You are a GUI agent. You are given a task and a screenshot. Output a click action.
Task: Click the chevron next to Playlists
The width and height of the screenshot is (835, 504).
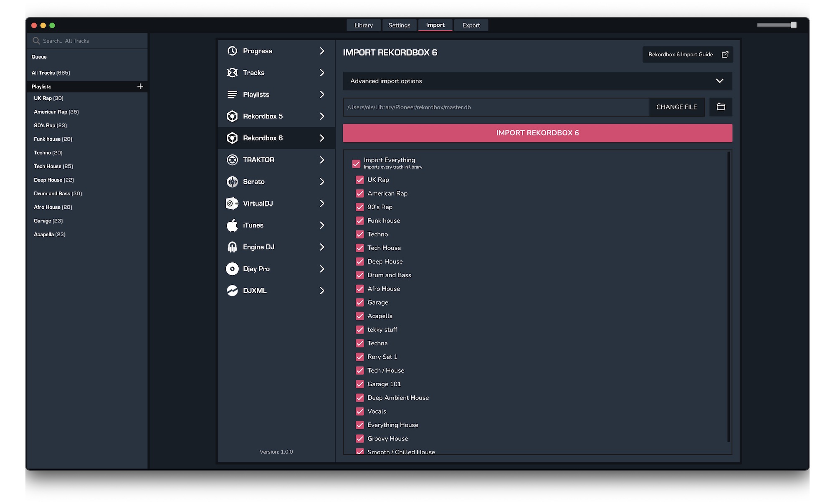point(322,94)
